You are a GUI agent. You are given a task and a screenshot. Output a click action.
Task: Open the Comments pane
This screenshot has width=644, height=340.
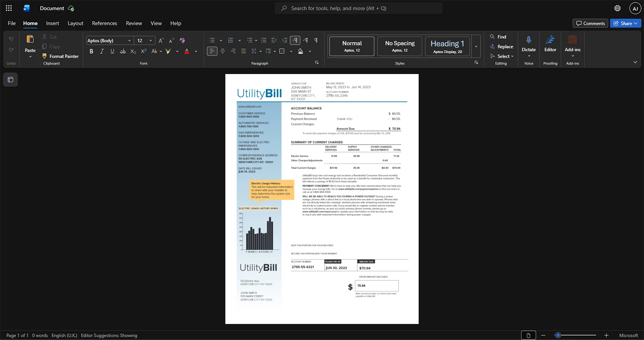coord(590,23)
